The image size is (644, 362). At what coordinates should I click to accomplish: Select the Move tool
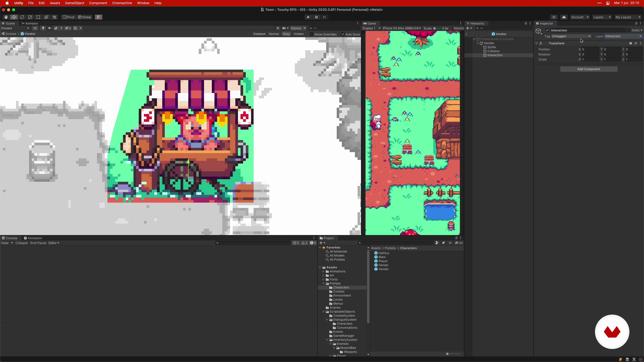pos(14,17)
